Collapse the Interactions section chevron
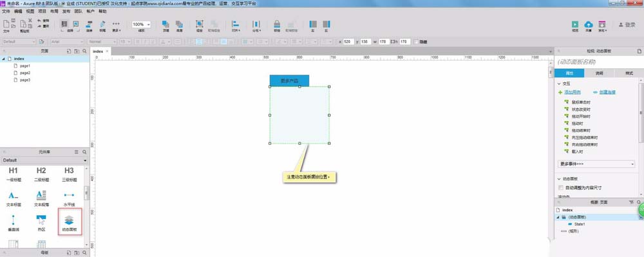Screen dimensions: 644x257 coord(560,83)
